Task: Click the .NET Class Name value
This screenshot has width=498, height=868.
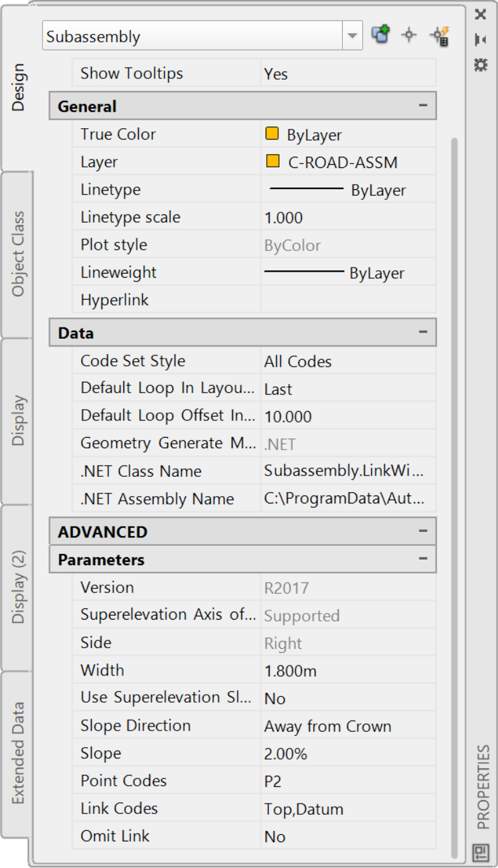Action: click(x=348, y=471)
